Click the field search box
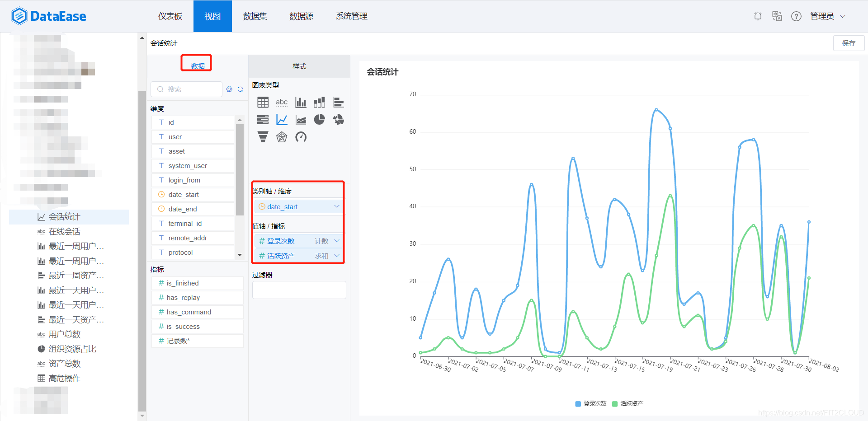868x421 pixels. [186, 89]
